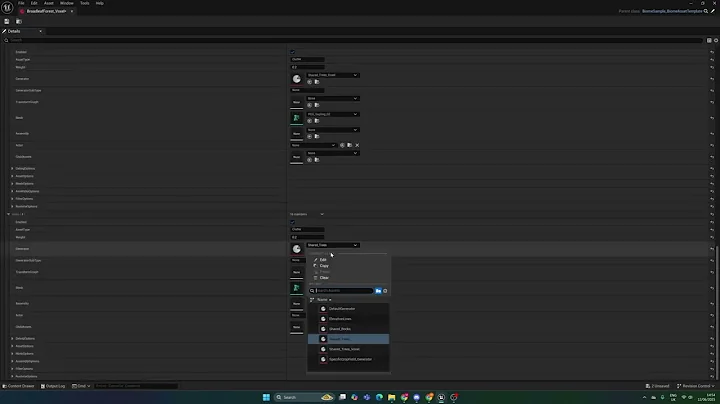Click view options icon beside Name sort
The width and height of the screenshot is (720, 404).
[312, 300]
